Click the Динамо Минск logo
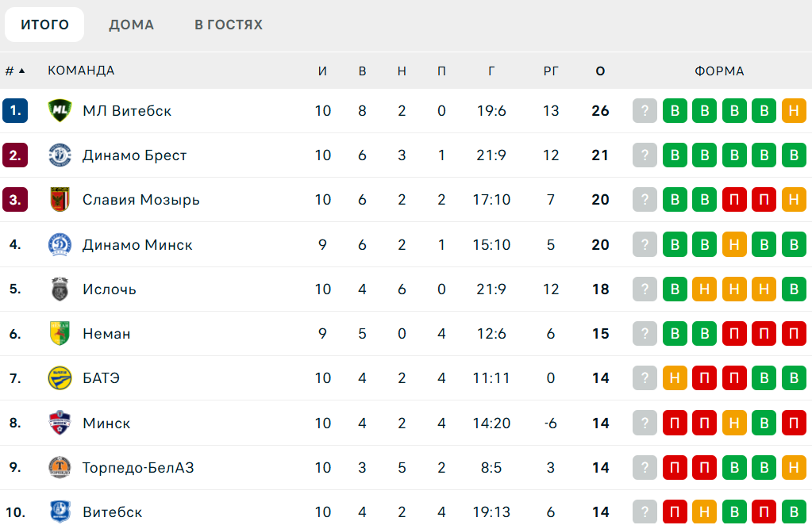This screenshot has width=812, height=525. coord(60,244)
